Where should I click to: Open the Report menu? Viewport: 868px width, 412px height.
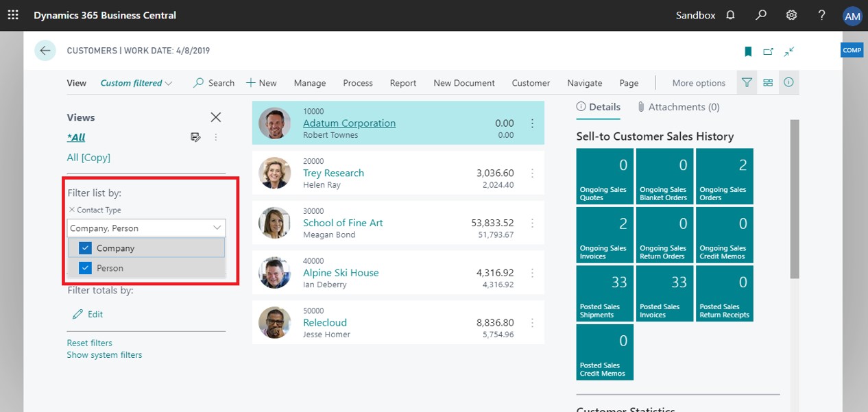tap(403, 83)
